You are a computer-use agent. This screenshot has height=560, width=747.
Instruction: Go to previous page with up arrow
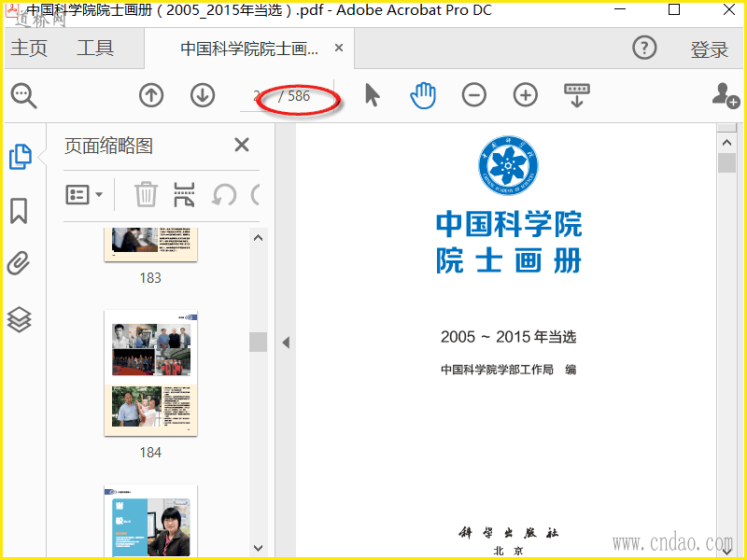151,95
